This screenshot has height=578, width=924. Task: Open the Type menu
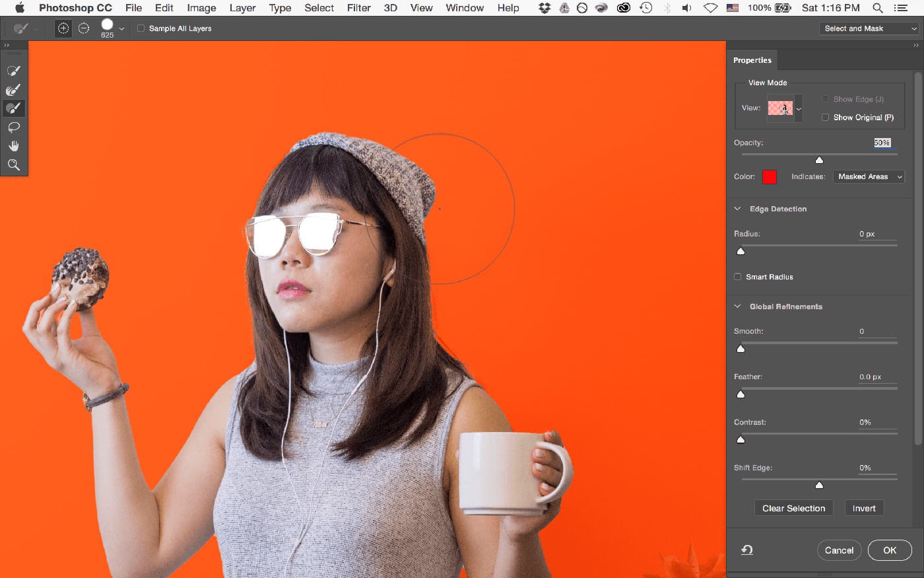point(280,8)
